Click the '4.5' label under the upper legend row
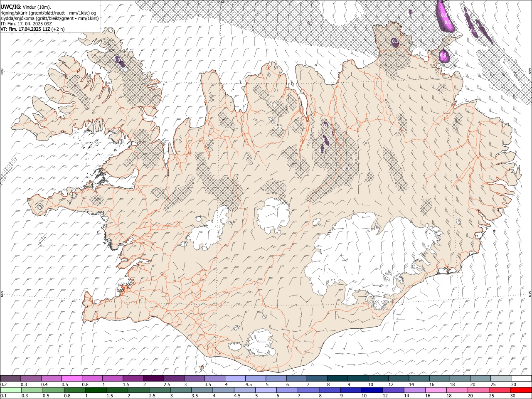This screenshot has height=399, width=532. [x=249, y=384]
